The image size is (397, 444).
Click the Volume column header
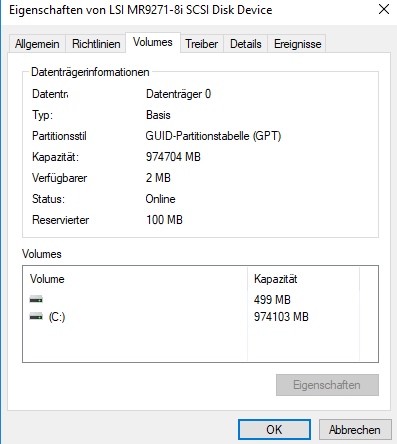pos(47,279)
